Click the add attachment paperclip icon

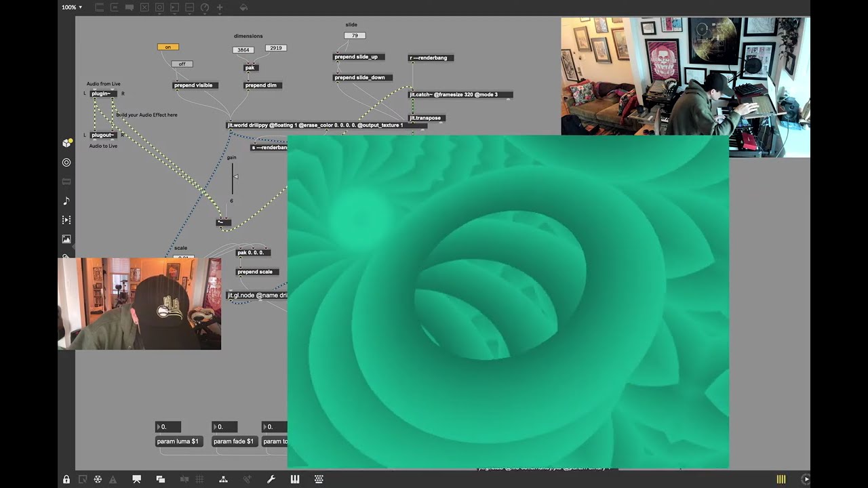click(248, 479)
